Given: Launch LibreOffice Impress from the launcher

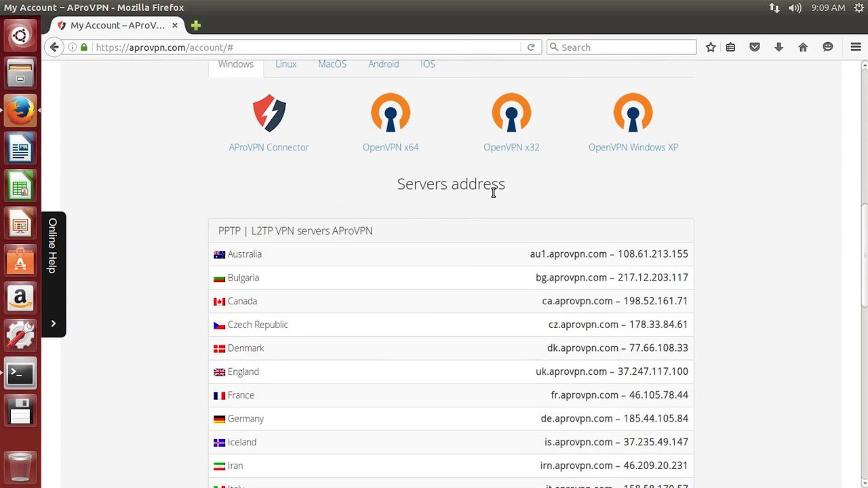Looking at the screenshot, I should 20,222.
